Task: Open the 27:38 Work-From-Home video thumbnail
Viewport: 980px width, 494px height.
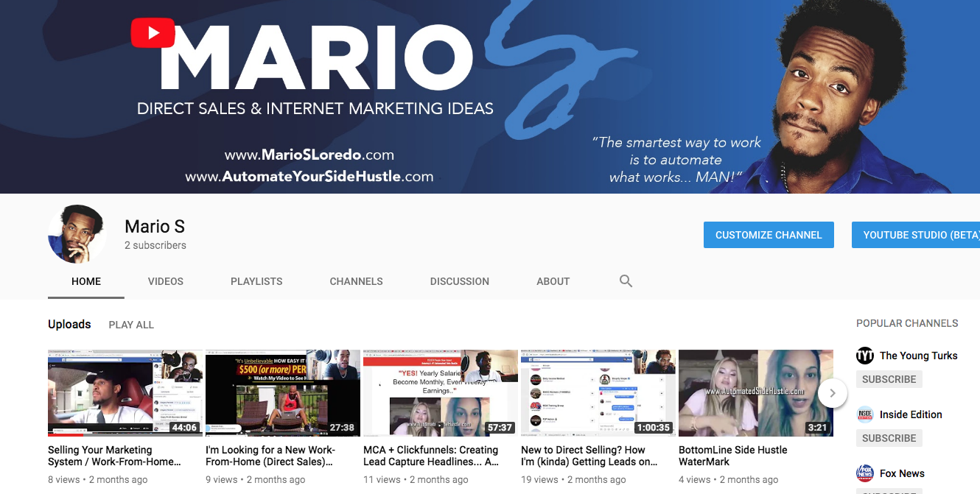Action: pos(283,393)
